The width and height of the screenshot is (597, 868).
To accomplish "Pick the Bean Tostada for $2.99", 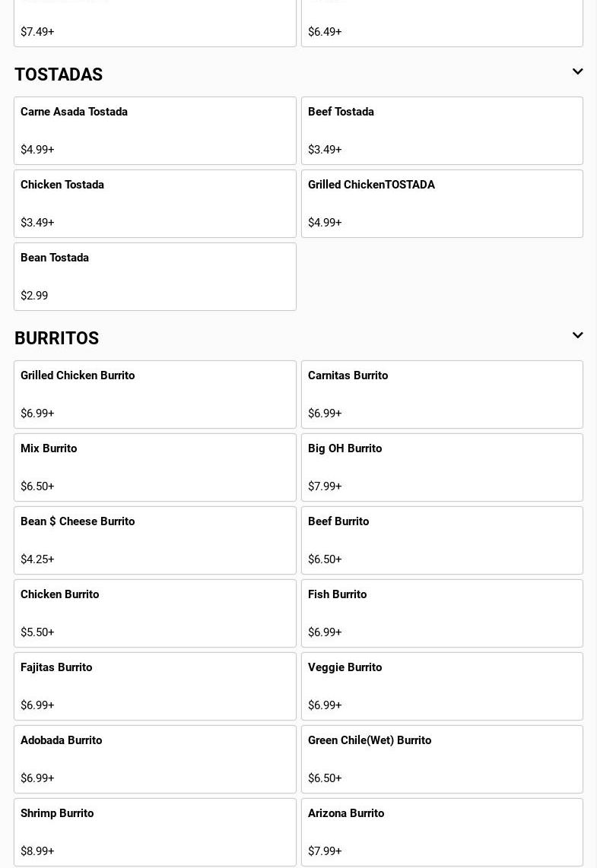I will pos(154,277).
